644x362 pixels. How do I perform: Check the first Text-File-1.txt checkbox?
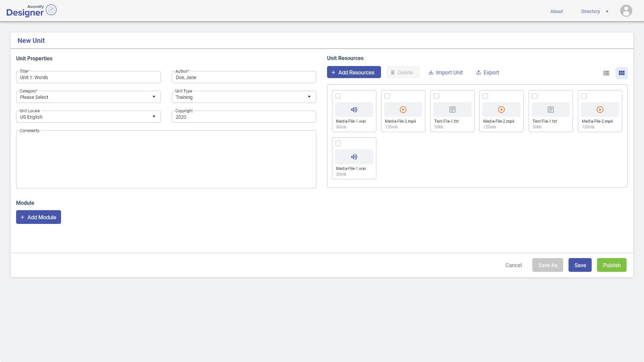(436, 96)
